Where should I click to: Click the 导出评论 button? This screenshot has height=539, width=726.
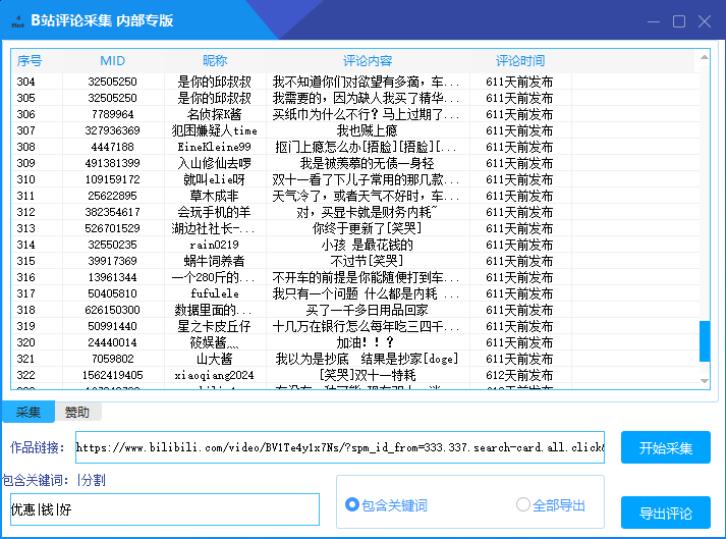[665, 513]
